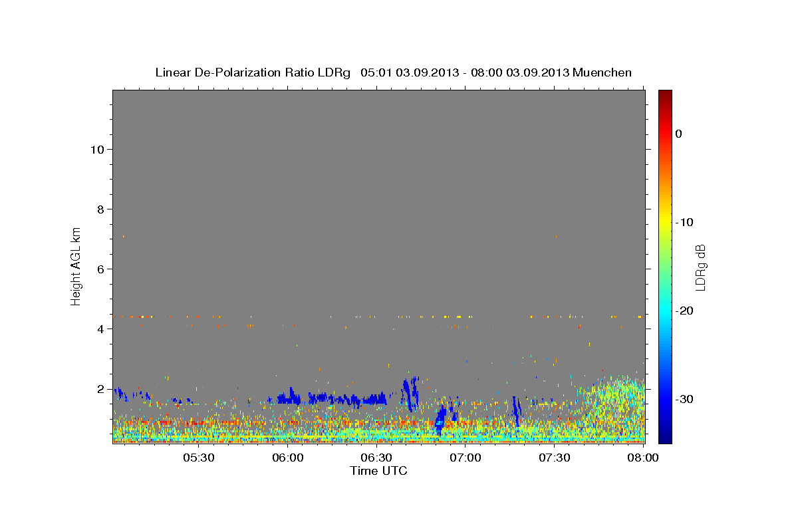Click the height axis label 6
Screen dimensions: 798x532
click(x=100, y=269)
